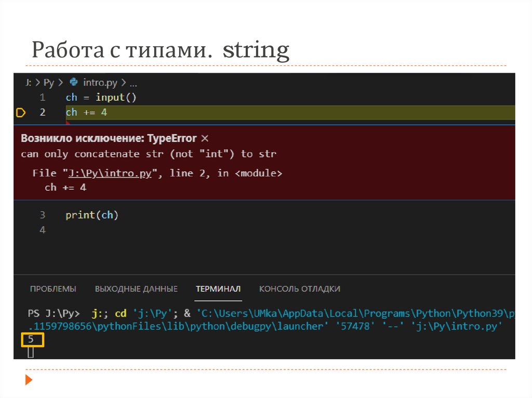Click the Py folder breadcrumb item
Viewport: 532px width, 398px height.
49,83
